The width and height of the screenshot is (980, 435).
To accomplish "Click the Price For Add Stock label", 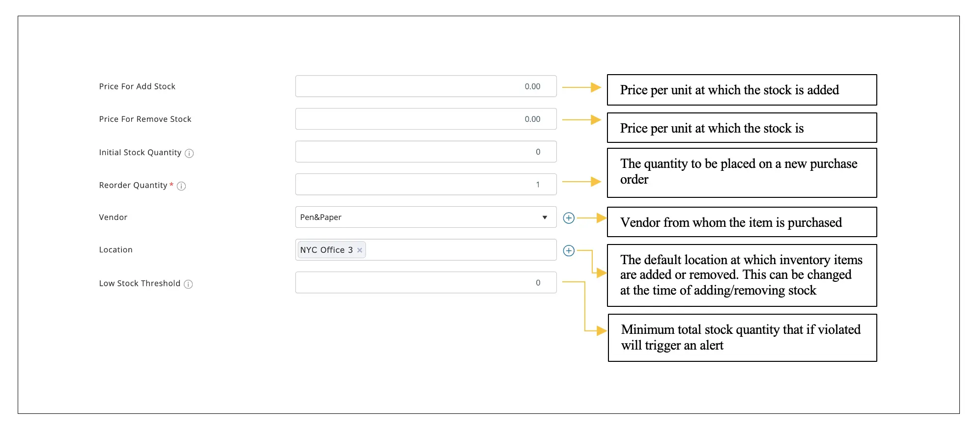I will pyautogui.click(x=137, y=86).
